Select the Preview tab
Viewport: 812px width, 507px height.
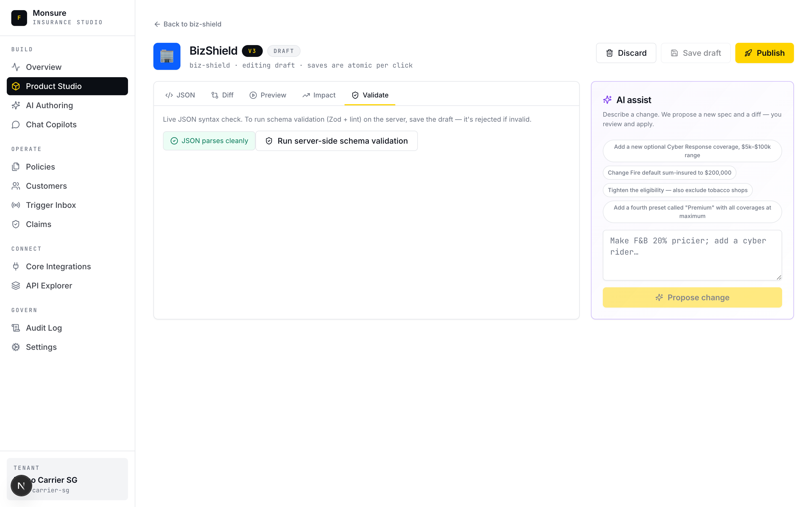(x=268, y=95)
